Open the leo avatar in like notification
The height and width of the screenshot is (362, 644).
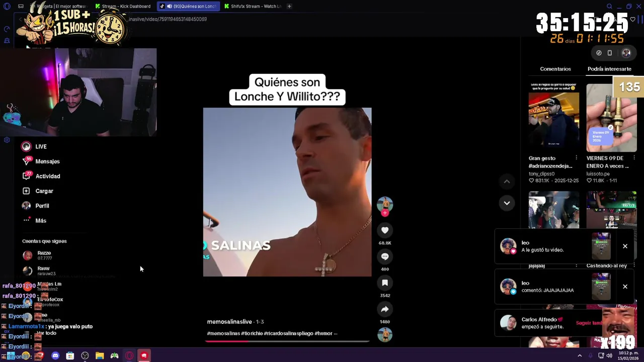click(508, 246)
